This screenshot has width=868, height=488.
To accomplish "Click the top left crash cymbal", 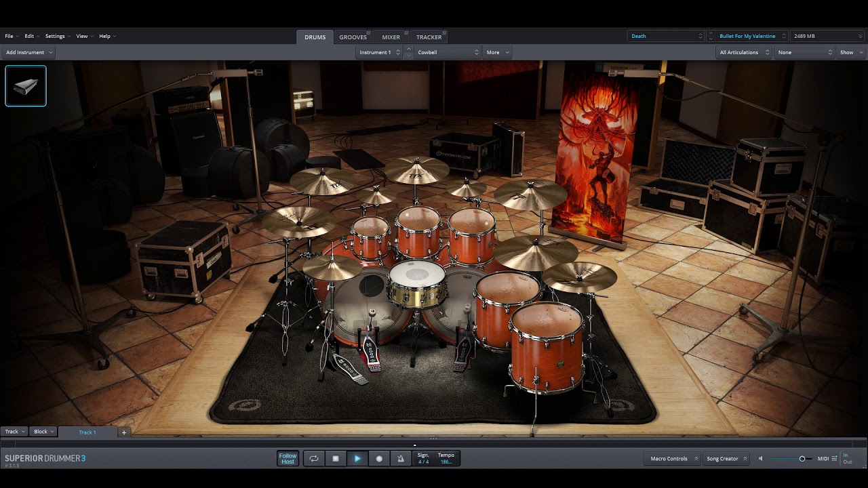I will [x=323, y=181].
